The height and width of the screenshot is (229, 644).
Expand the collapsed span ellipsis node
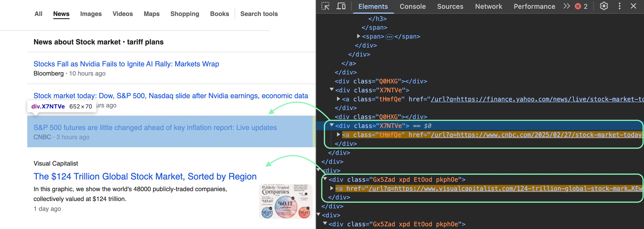click(x=359, y=36)
